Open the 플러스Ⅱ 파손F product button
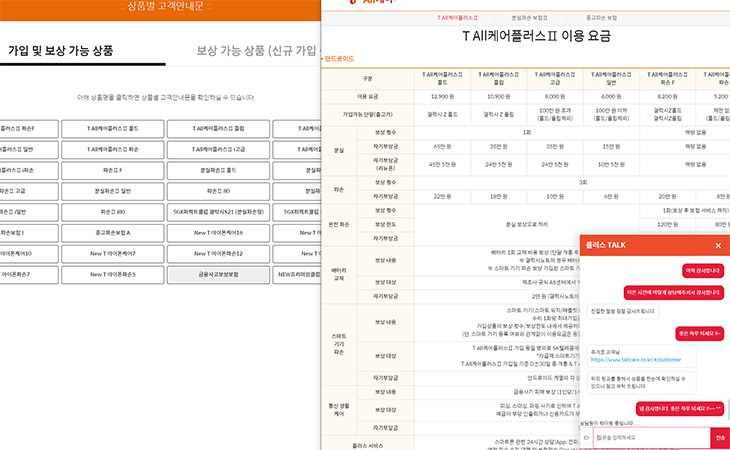The width and height of the screenshot is (730, 450). pos(29,128)
